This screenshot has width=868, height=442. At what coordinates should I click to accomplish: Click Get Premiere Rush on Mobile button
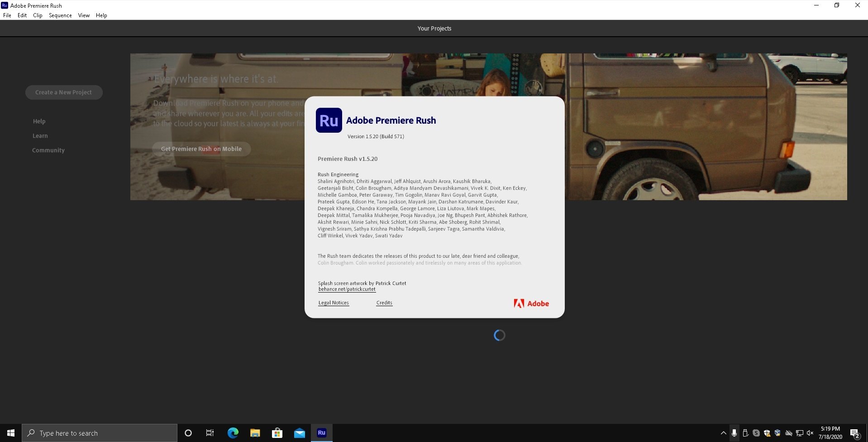[201, 149]
